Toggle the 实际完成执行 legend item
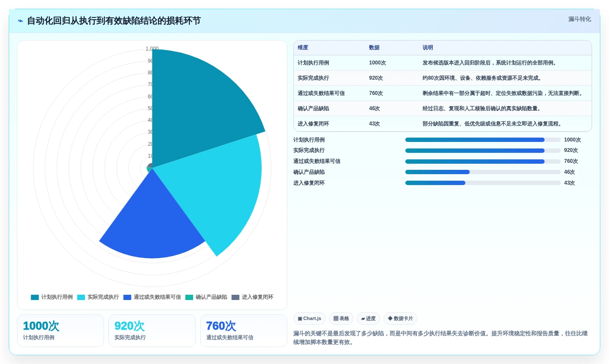Viewport: 609px width, 364px height. point(98,297)
